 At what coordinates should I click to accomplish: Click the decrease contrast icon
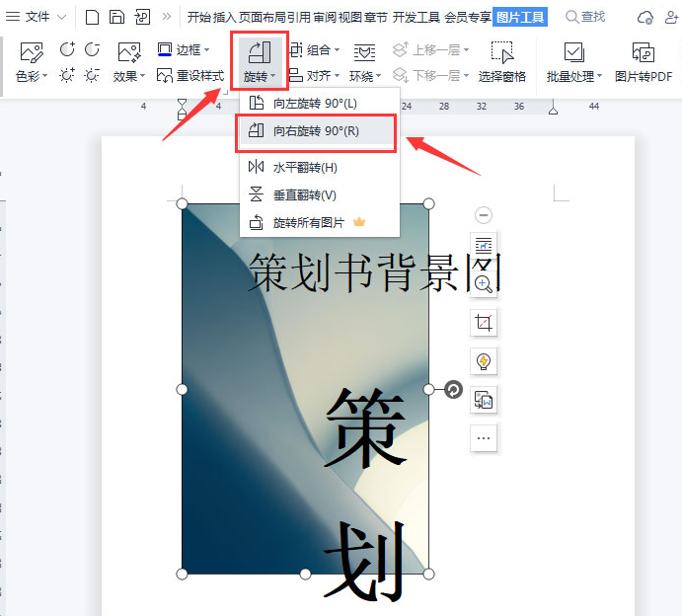tap(92, 49)
